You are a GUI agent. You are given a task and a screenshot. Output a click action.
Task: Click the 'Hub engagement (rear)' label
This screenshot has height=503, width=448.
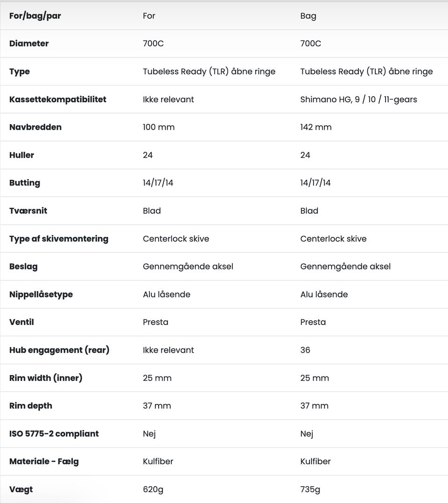pyautogui.click(x=59, y=350)
